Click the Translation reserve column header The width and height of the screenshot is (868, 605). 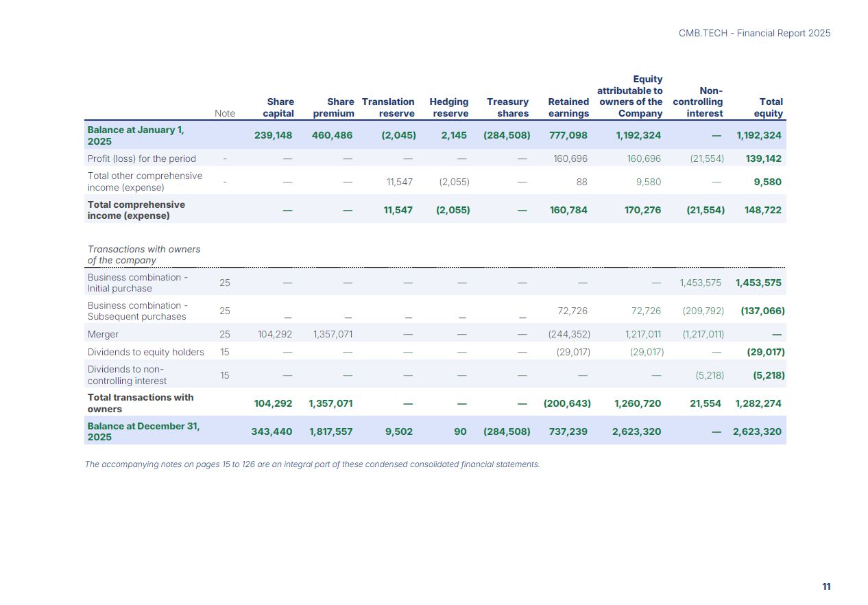coord(388,108)
